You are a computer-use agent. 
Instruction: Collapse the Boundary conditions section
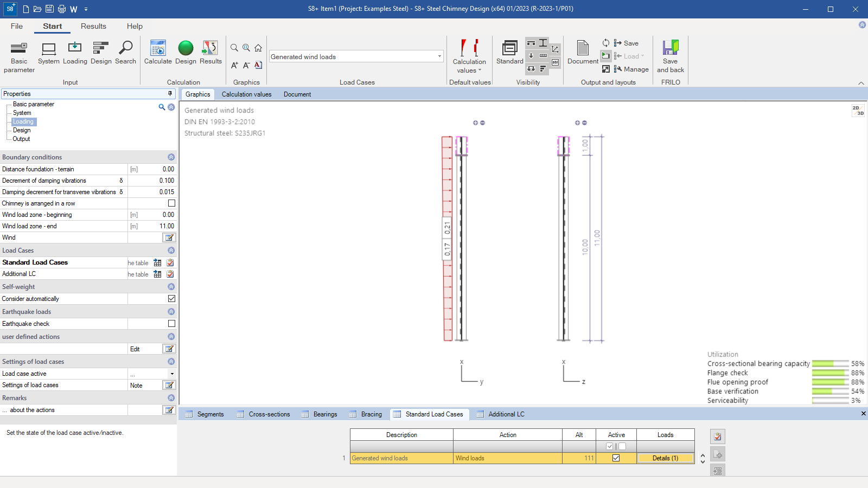pyautogui.click(x=171, y=157)
